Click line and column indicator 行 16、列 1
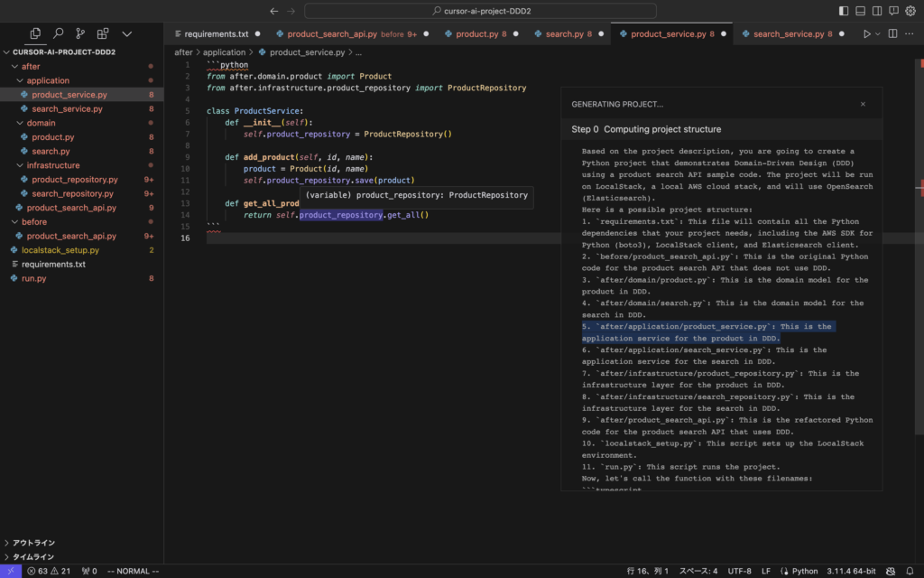Screen dimensions: 924x578 [x=648, y=571]
